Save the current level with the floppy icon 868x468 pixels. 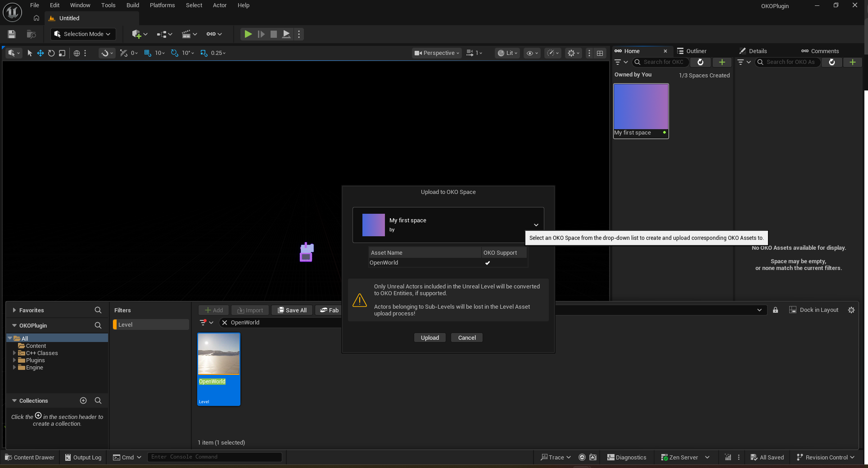point(12,34)
